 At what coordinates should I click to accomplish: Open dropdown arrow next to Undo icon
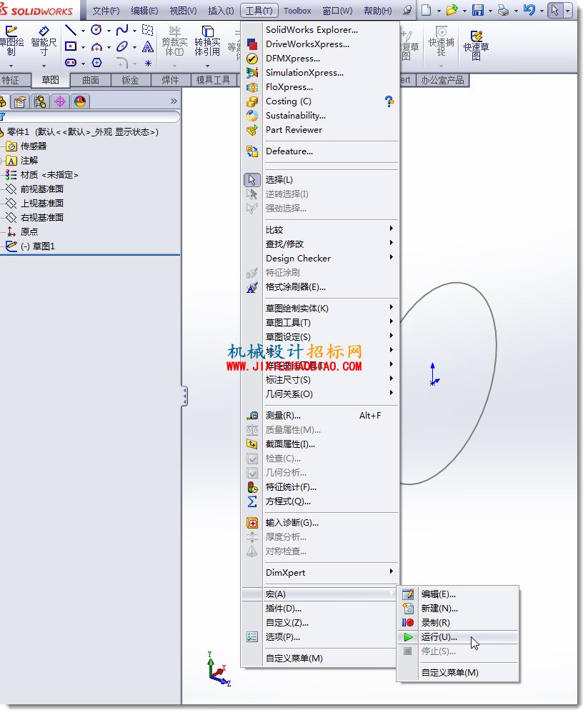(x=542, y=11)
